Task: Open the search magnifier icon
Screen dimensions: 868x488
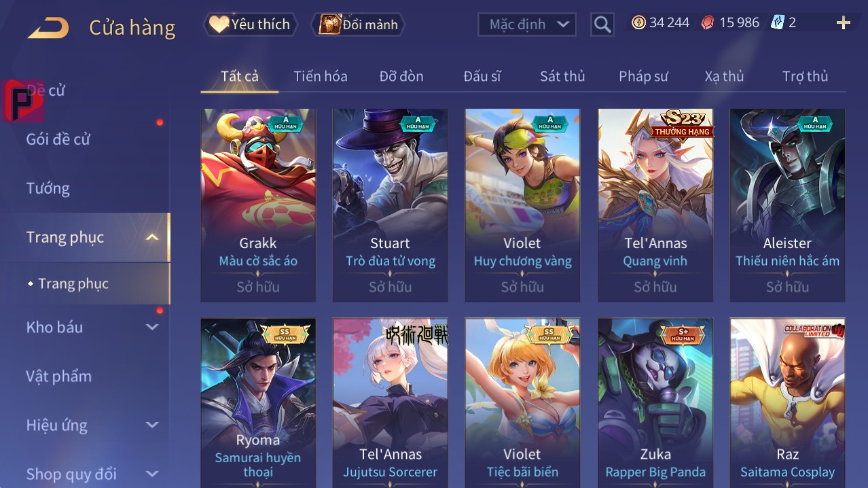Action: point(602,25)
